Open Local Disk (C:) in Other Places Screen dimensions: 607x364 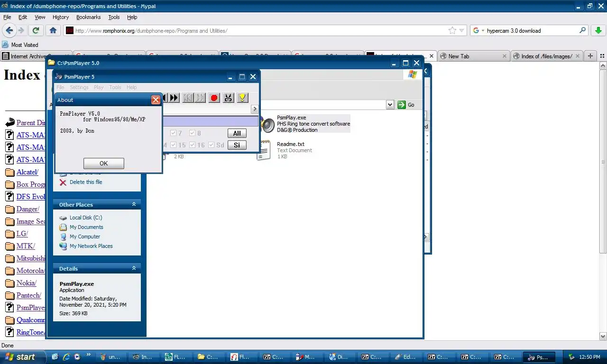coord(86,218)
